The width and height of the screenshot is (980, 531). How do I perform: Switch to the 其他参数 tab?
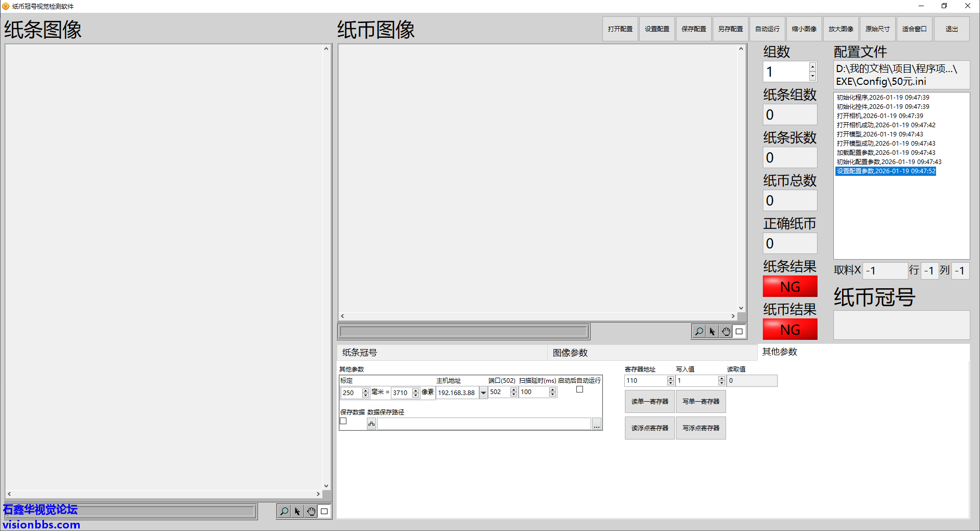(779, 352)
